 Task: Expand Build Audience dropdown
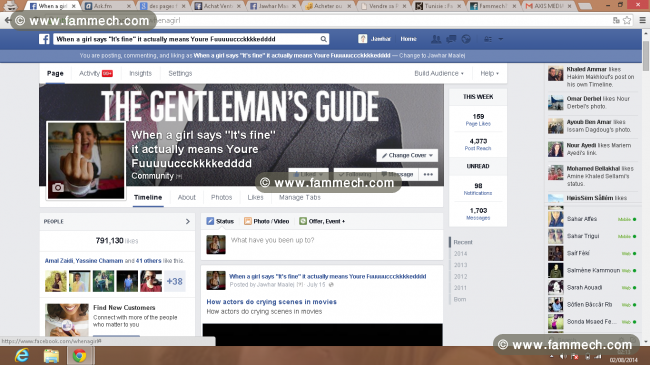coord(439,73)
